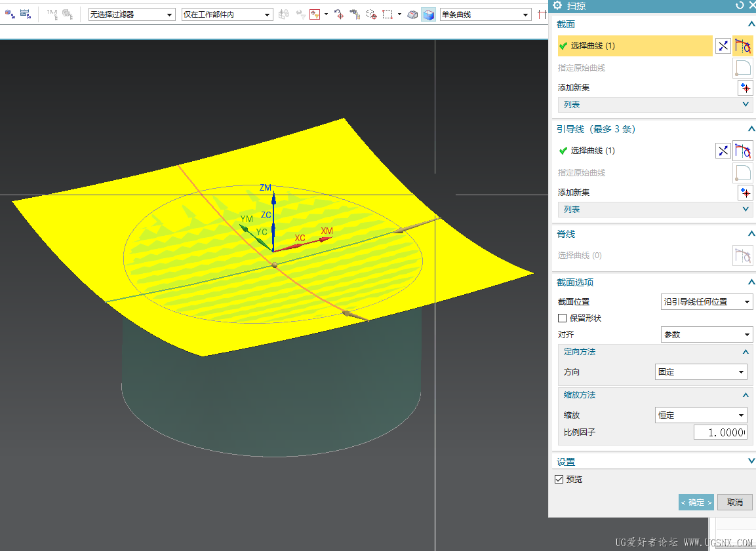Uncheck the 预览 preview checkbox
This screenshot has height=551, width=756.
click(x=559, y=479)
